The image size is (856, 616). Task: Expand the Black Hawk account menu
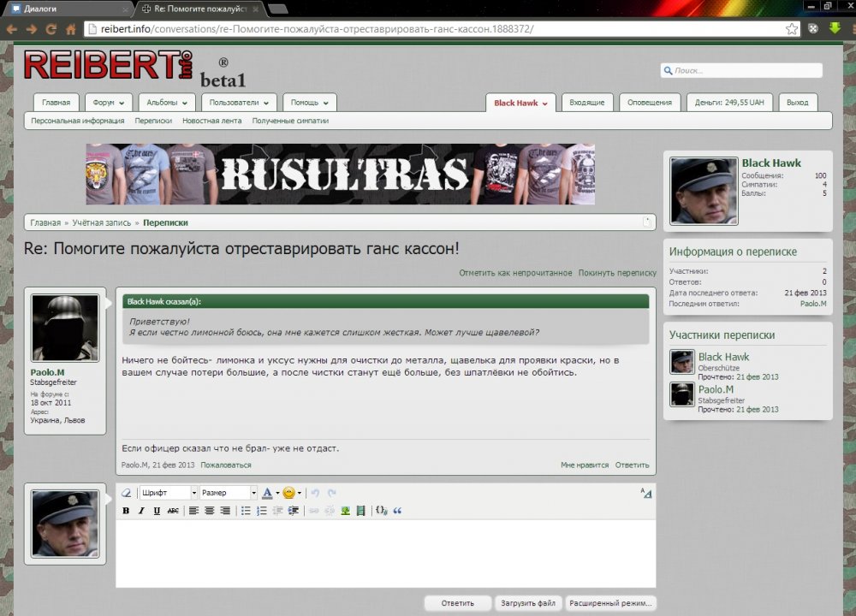tap(520, 103)
